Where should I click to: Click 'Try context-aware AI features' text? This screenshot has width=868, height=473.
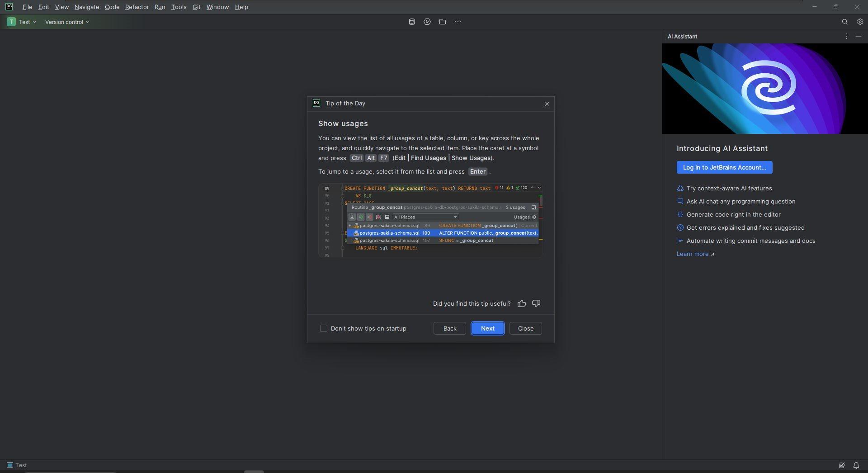click(x=729, y=189)
